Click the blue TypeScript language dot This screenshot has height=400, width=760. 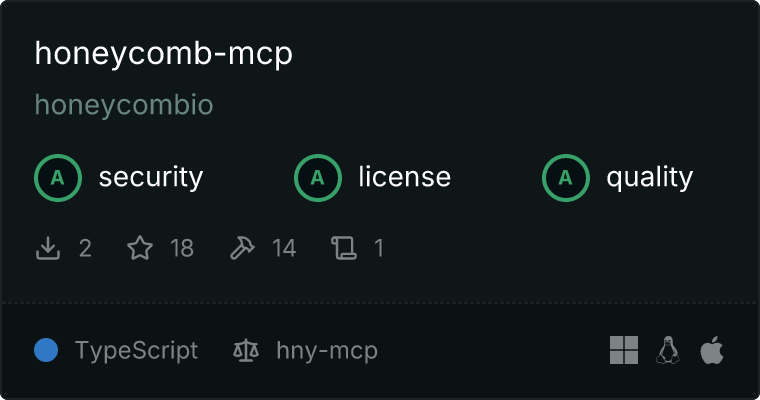pyautogui.click(x=46, y=350)
